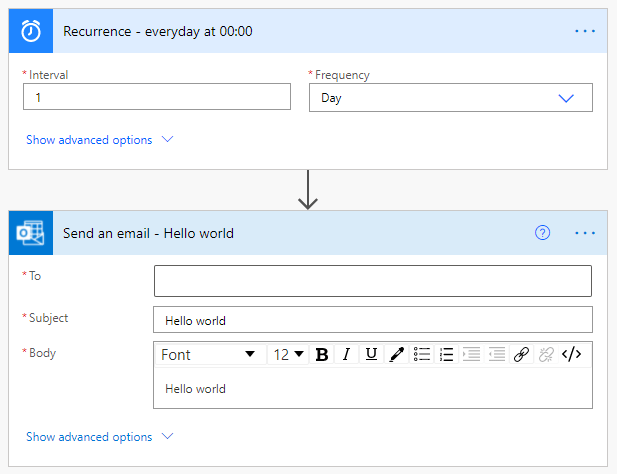The image size is (617, 474).
Task: Click the Outlook send email icon
Action: click(31, 233)
